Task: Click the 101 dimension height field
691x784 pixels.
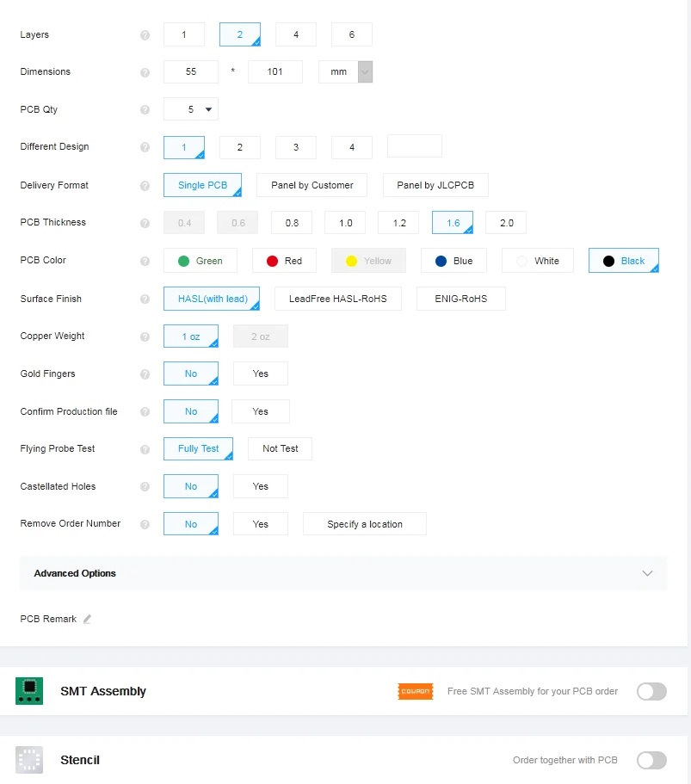Action: coord(275,72)
